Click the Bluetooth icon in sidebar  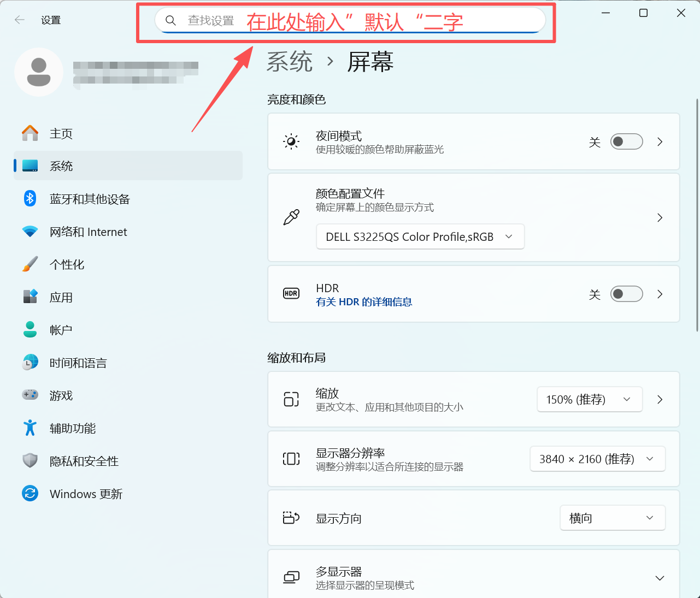coord(30,199)
